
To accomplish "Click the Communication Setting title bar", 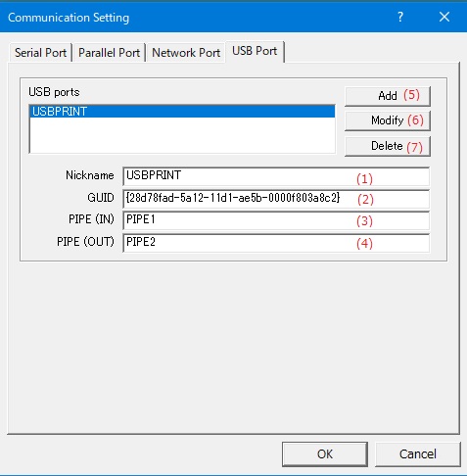I will click(196, 17).
